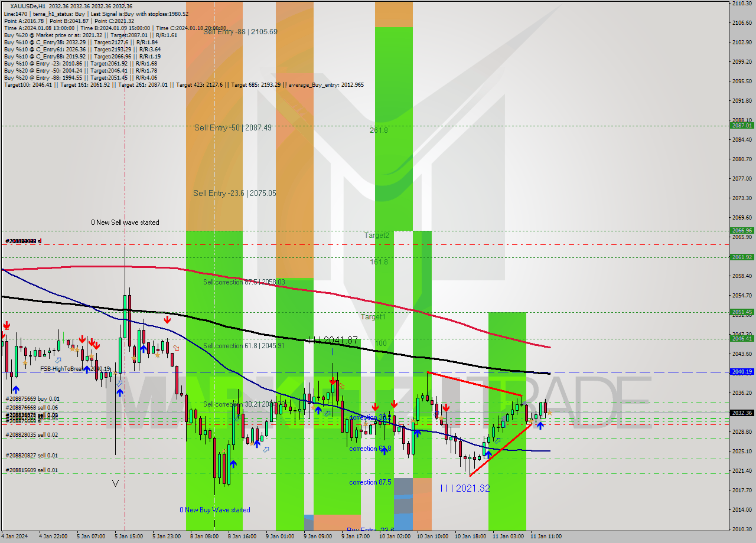Select the 261.8 Fibonacci label

click(379, 130)
